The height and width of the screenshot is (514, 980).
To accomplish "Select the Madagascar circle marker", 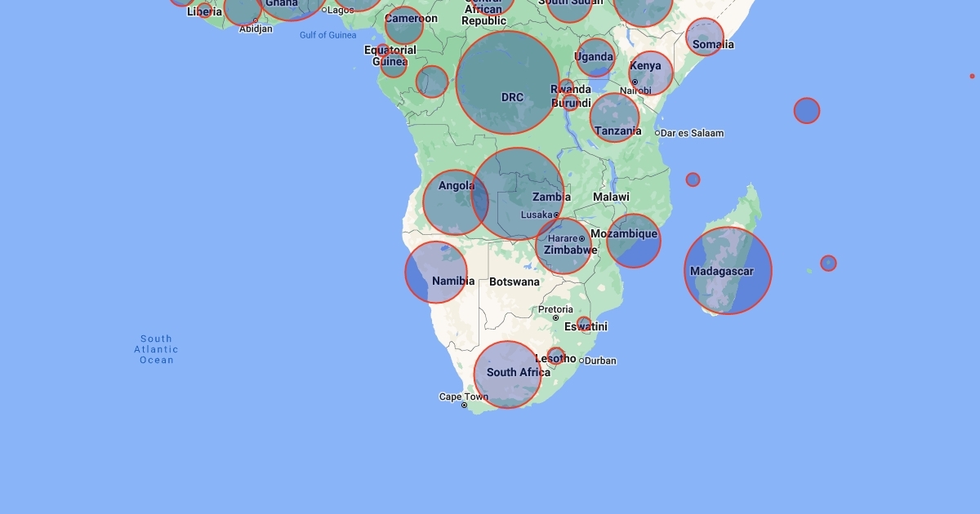I will pyautogui.click(x=728, y=270).
